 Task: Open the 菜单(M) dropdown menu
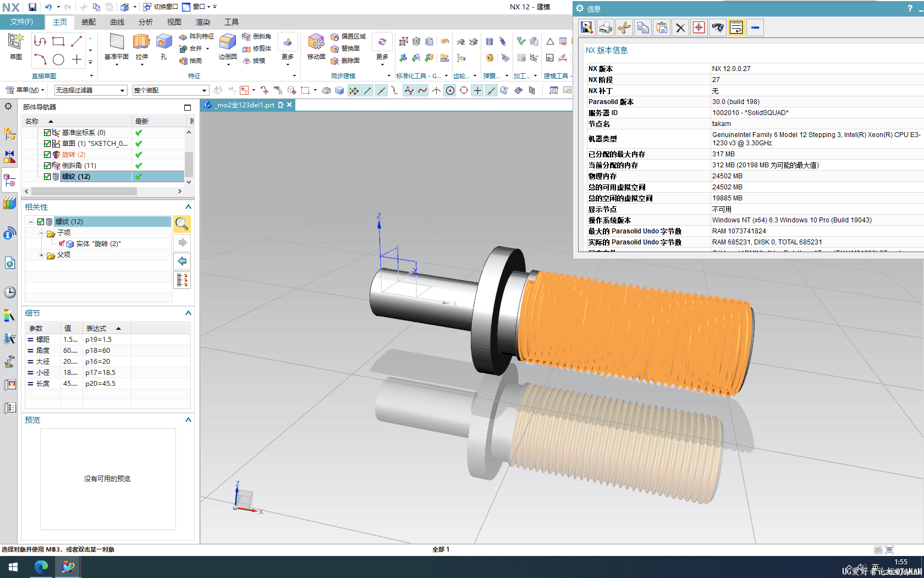[x=25, y=90]
